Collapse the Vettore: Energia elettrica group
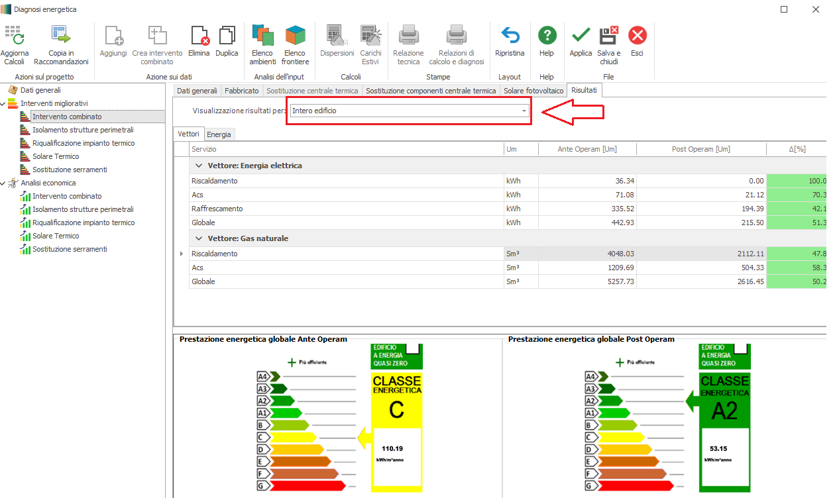 click(198, 166)
